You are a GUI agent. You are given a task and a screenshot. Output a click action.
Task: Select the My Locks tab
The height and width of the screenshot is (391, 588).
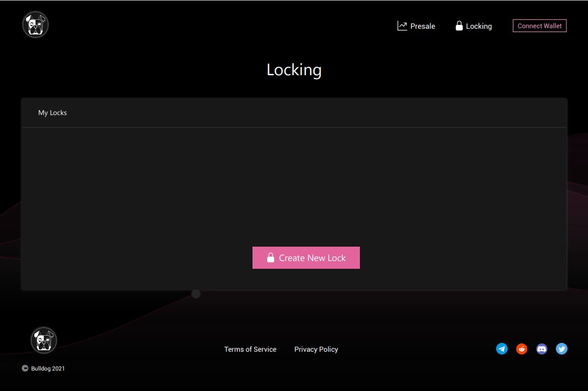[53, 113]
